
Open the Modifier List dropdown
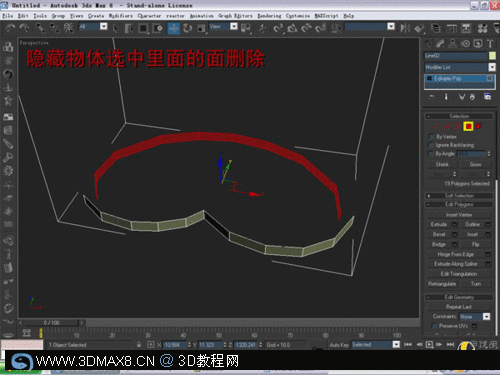(460, 67)
